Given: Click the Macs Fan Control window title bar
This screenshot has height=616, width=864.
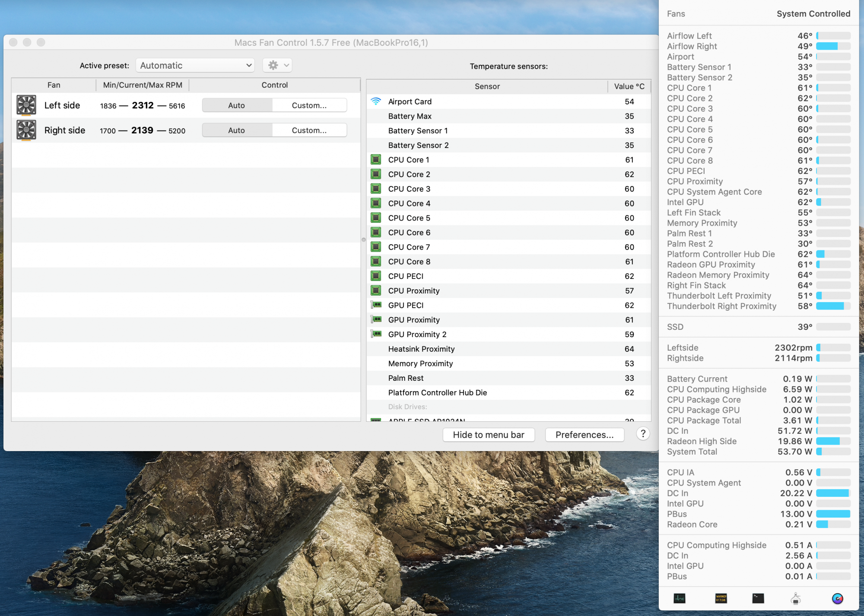Looking at the screenshot, I should 331,42.
